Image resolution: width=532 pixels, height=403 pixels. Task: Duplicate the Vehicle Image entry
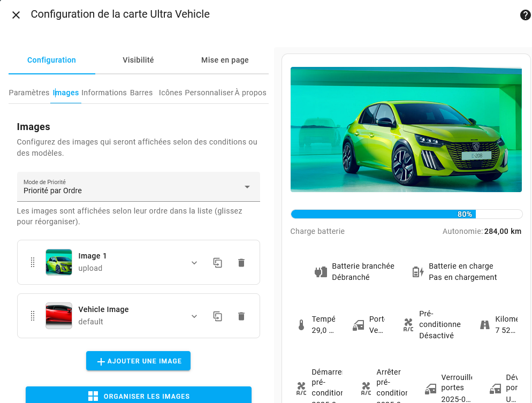tap(217, 316)
